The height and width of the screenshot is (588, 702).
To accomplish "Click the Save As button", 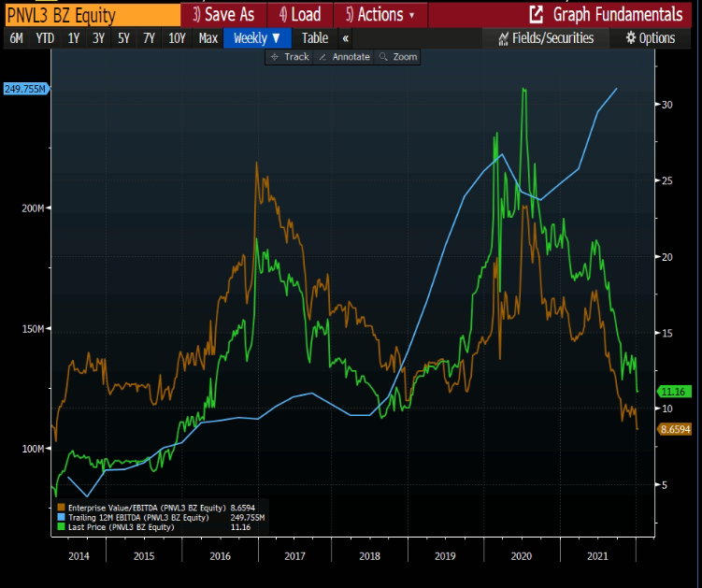I will click(x=223, y=15).
